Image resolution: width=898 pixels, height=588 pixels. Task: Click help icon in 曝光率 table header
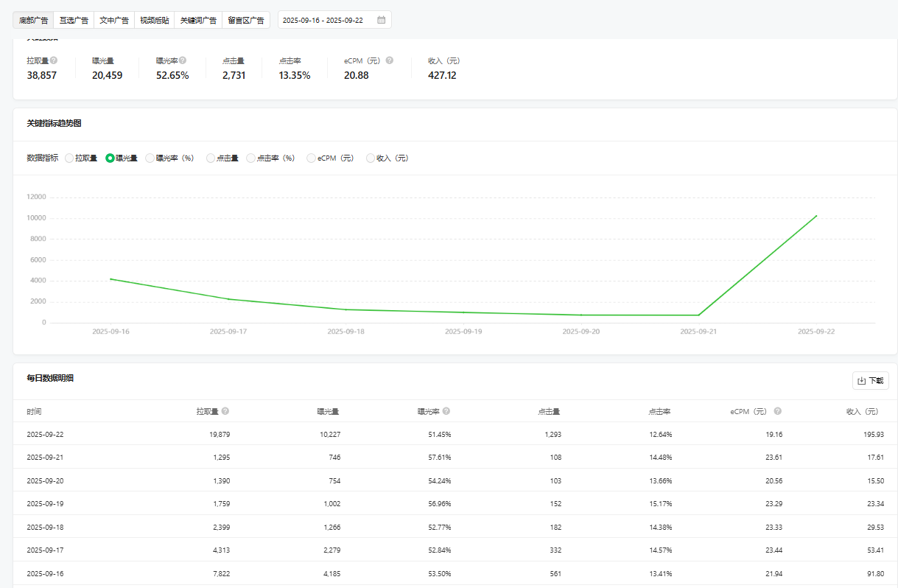point(446,411)
